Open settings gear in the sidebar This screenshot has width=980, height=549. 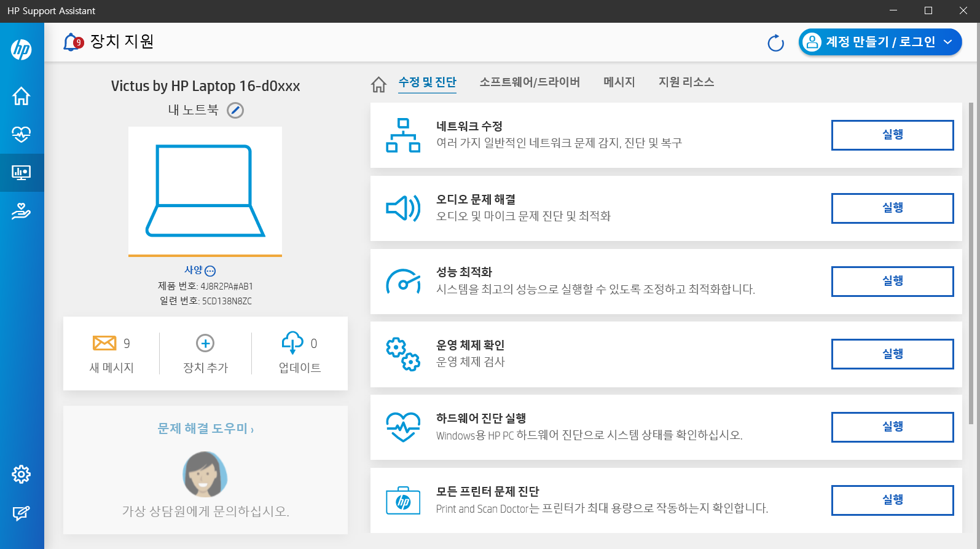22,474
